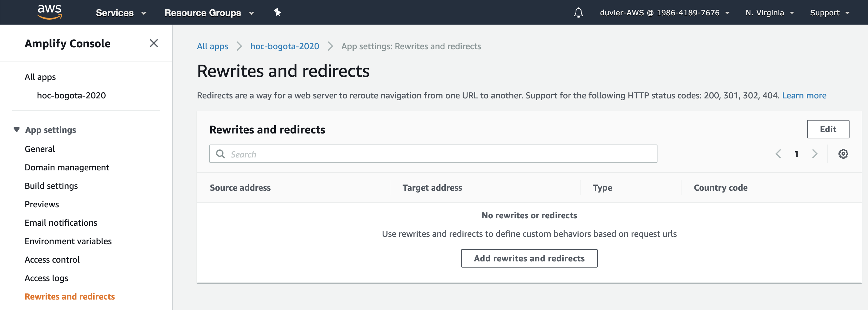Click the Edit button
The height and width of the screenshot is (310, 868).
click(828, 129)
